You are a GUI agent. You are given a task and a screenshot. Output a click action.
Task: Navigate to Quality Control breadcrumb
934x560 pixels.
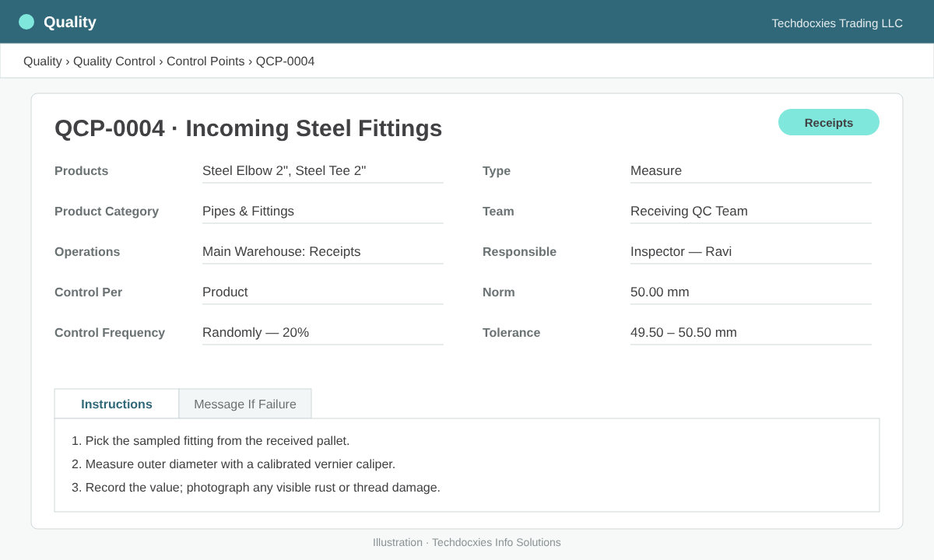(x=114, y=61)
